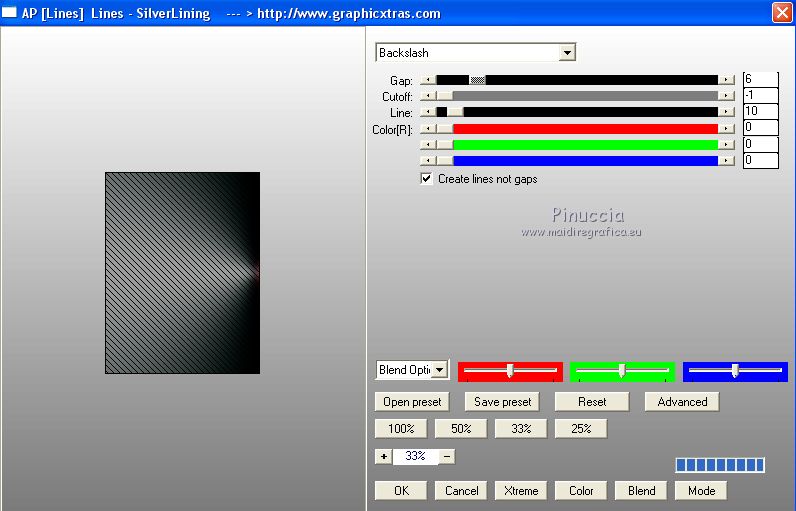Click the Open preset button
Screen dimensions: 796x511
point(412,402)
